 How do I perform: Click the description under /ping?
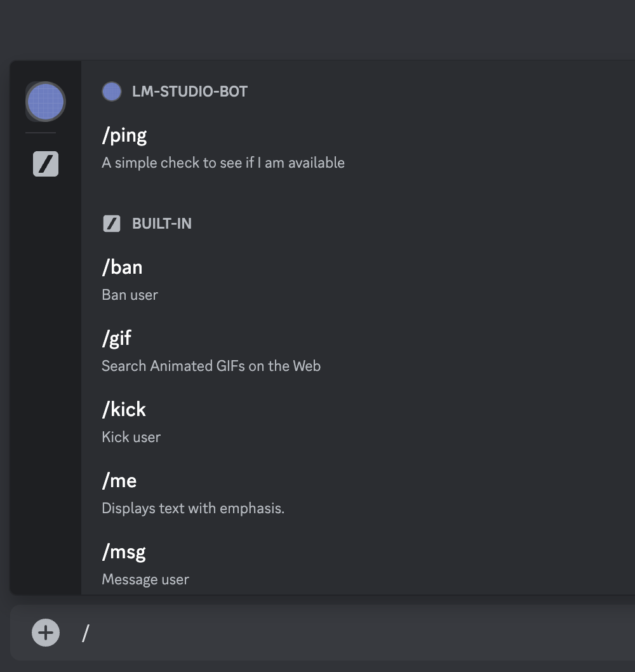click(x=223, y=163)
